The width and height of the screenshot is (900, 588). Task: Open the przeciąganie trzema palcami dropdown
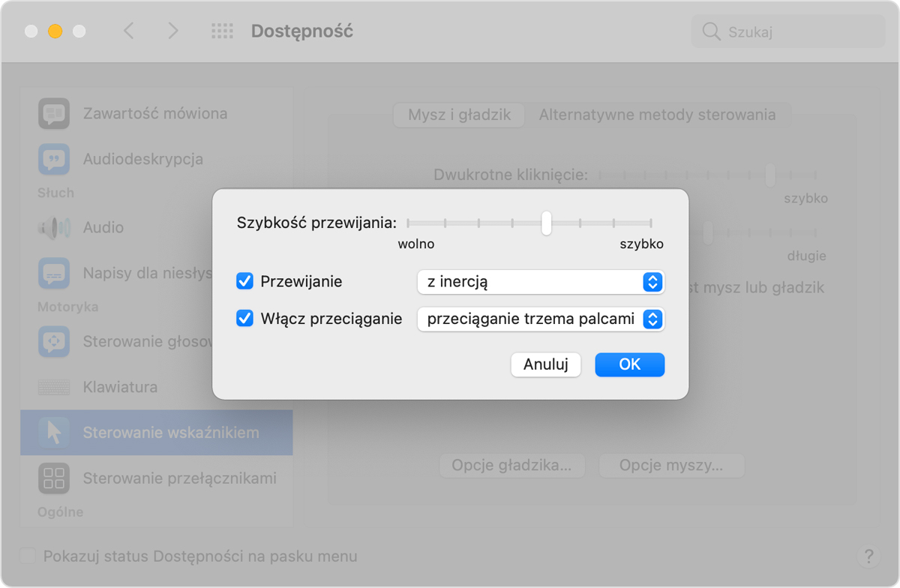pyautogui.click(x=540, y=319)
